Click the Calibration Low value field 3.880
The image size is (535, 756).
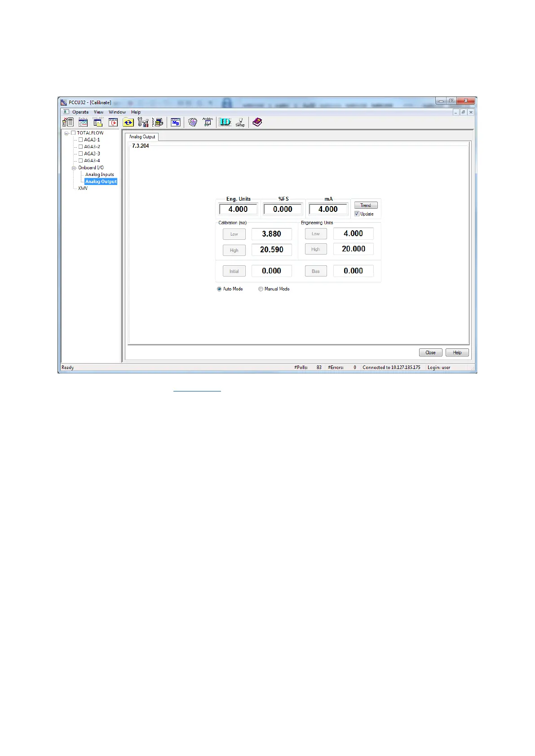click(x=271, y=234)
